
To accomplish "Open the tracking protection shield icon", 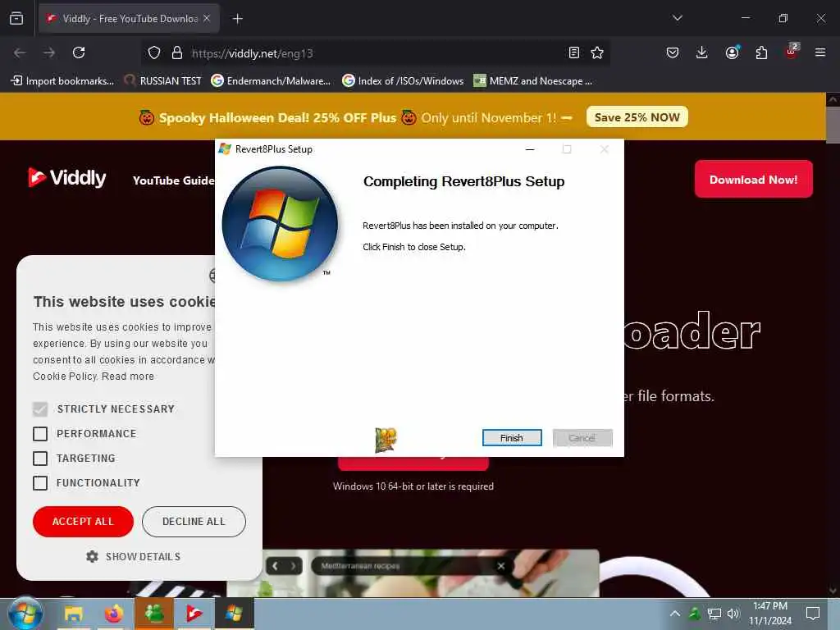I will coord(154,52).
